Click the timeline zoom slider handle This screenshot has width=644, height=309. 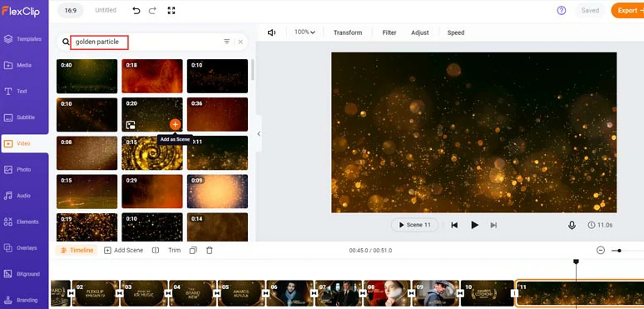[x=619, y=250]
